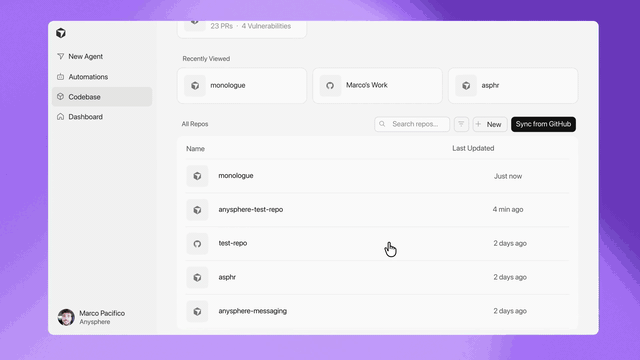
Task: Open the repo filter button
Action: pyautogui.click(x=461, y=124)
